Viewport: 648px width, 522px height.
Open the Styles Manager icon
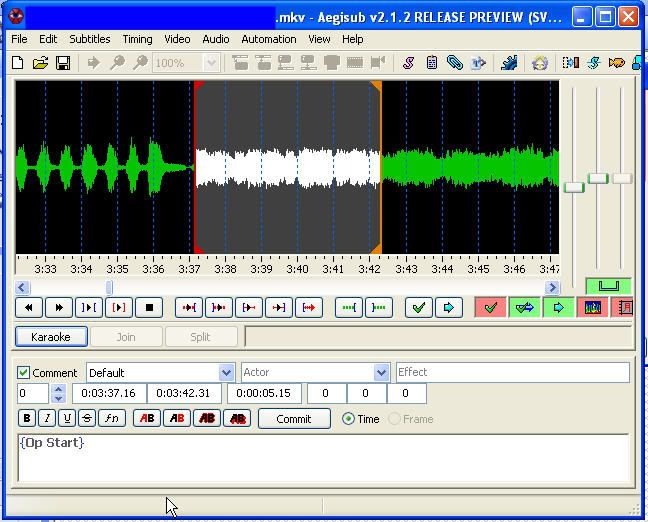(x=409, y=63)
